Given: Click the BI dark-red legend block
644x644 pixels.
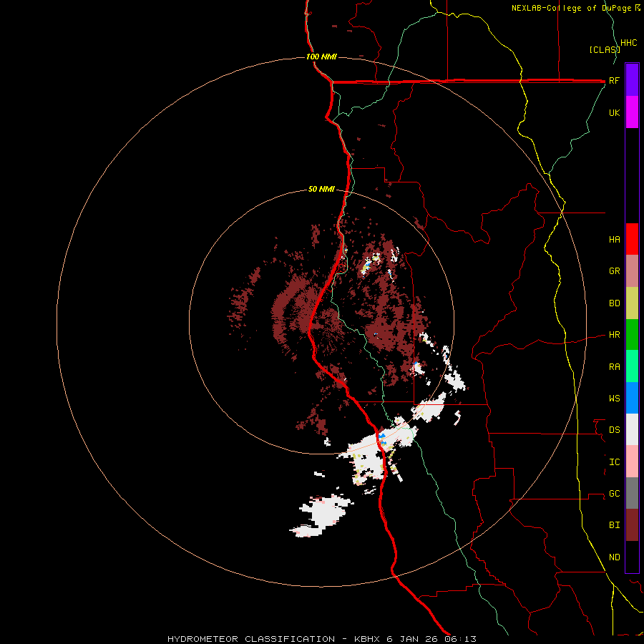Looking at the screenshot, I should click(632, 525).
